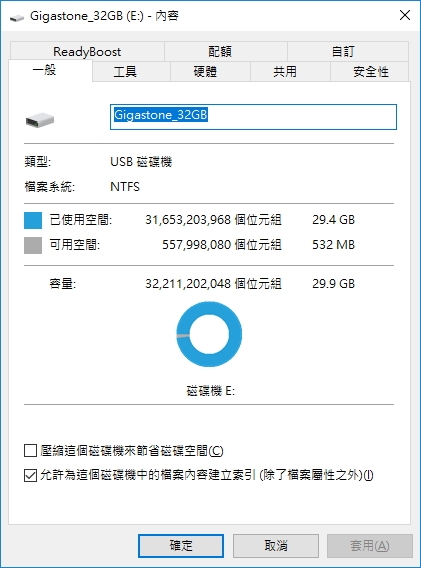The height and width of the screenshot is (568, 421).
Task: Open the 自訂 tab
Action: 348,51
